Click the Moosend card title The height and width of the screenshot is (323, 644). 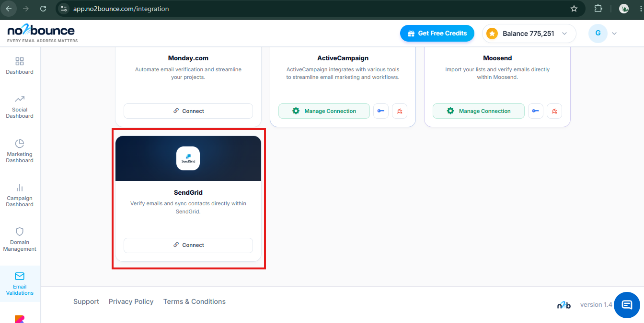[x=497, y=58]
